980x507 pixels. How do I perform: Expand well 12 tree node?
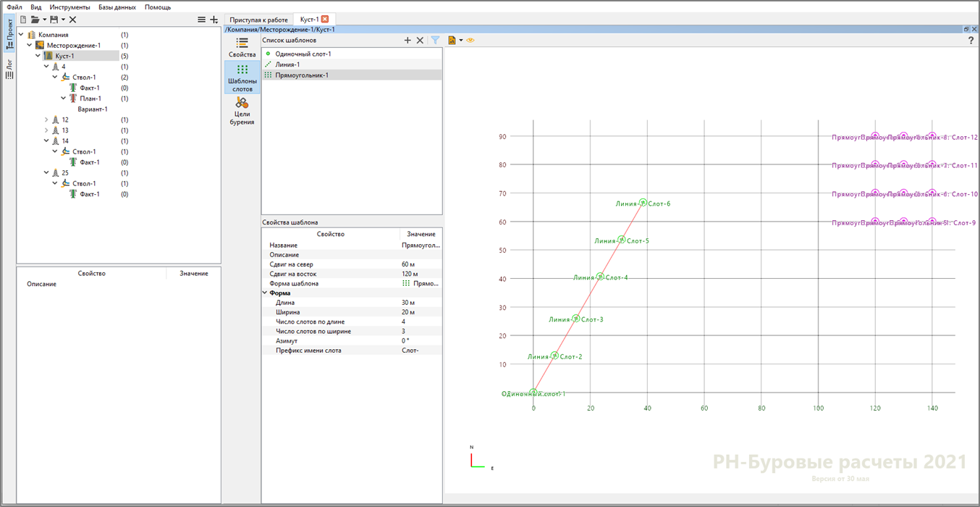[x=46, y=120]
